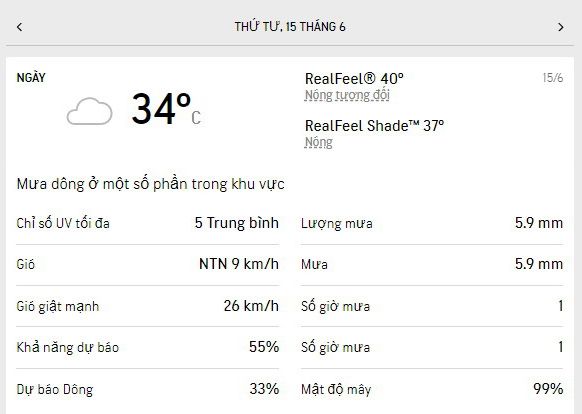Viewport: 582px width, 414px height.
Task: Select the Dự báo Dông row
Action: [x=147, y=389]
